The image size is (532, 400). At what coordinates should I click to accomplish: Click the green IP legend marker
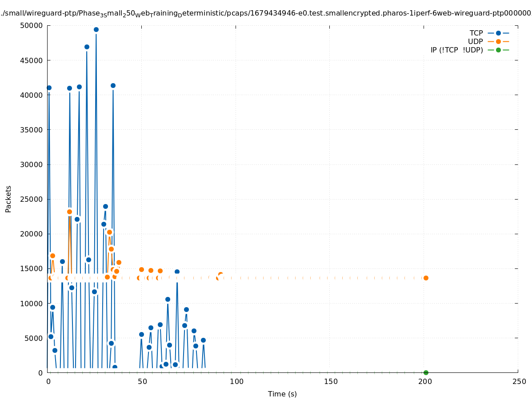pos(498,50)
